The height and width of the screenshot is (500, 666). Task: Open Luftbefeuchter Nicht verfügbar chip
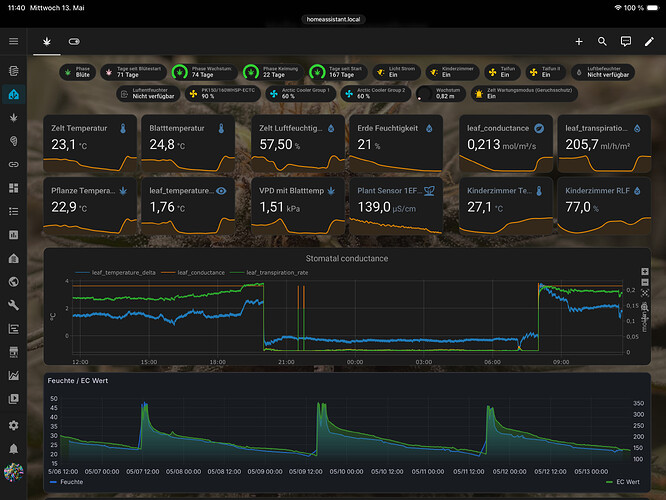click(603, 72)
